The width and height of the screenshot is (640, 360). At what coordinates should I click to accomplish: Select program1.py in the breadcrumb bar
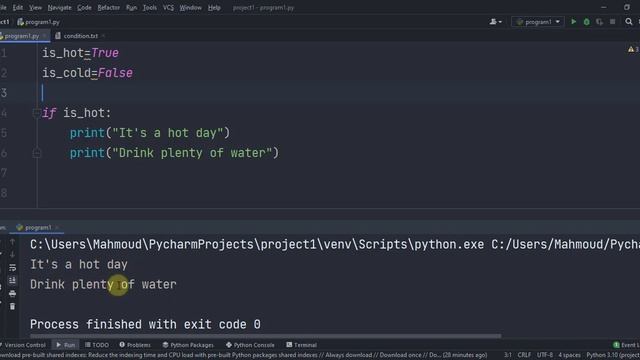tap(39, 22)
